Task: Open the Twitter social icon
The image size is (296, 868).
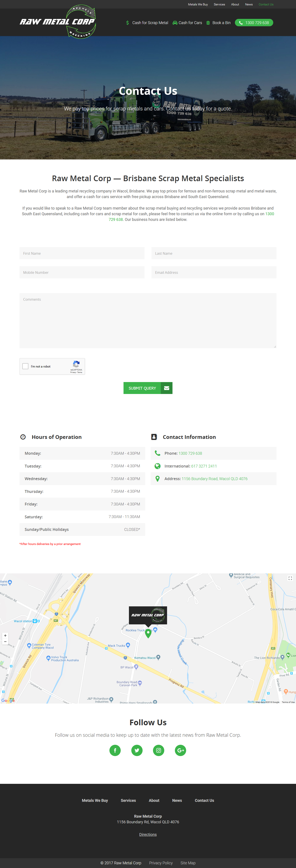Action: (x=137, y=750)
